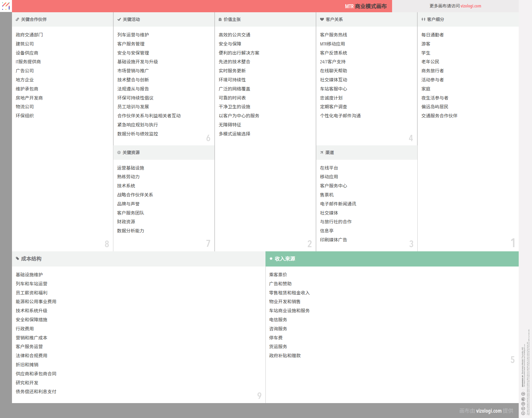Select the green 收入来源 section header

pyautogui.click(x=392, y=259)
